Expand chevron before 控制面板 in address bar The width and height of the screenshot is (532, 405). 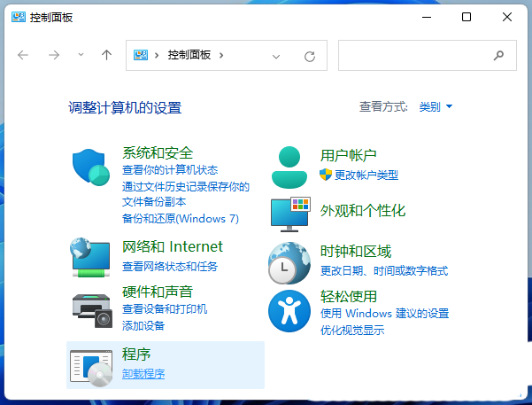[157, 55]
